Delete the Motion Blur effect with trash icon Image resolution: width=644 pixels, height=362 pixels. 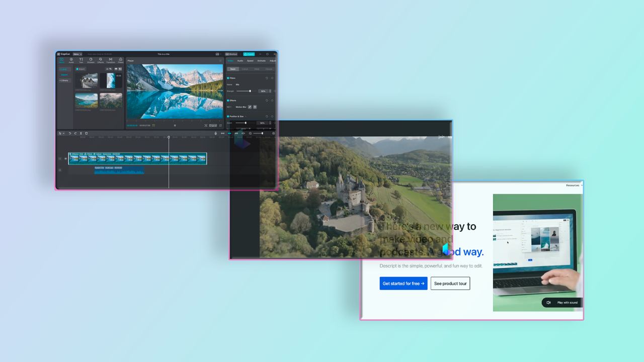point(255,107)
